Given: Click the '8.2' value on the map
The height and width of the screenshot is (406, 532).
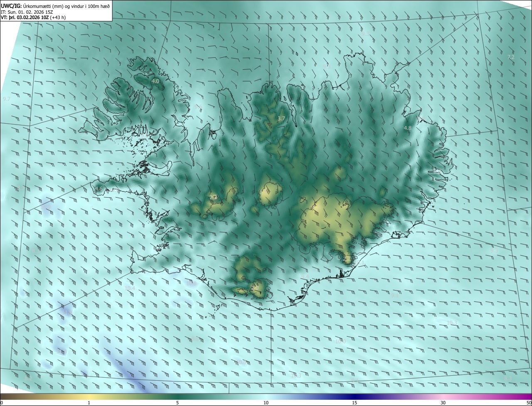Looking at the screenshot, I should click(28, 378).
